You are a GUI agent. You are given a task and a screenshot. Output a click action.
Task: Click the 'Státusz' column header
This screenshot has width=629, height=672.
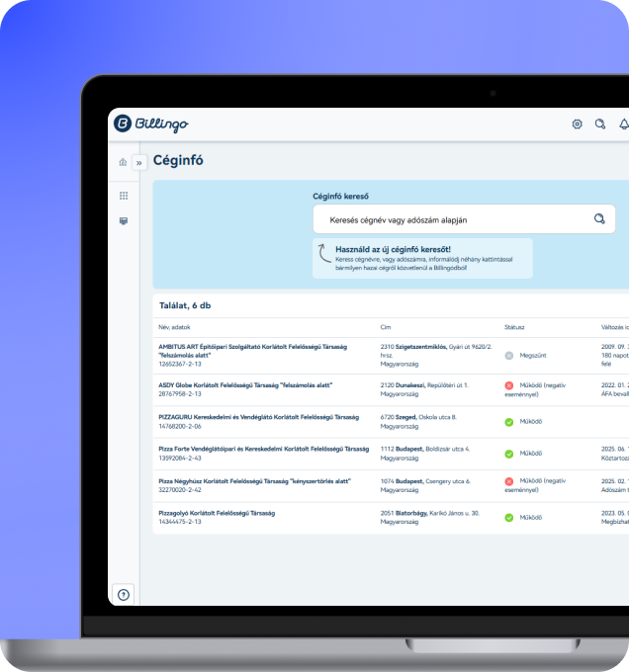514,327
